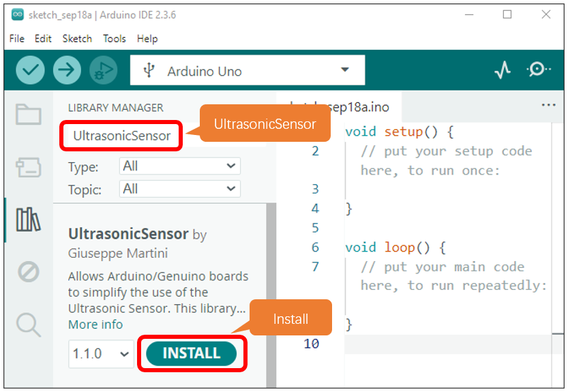Click line number 6 in gutter

[315, 247]
